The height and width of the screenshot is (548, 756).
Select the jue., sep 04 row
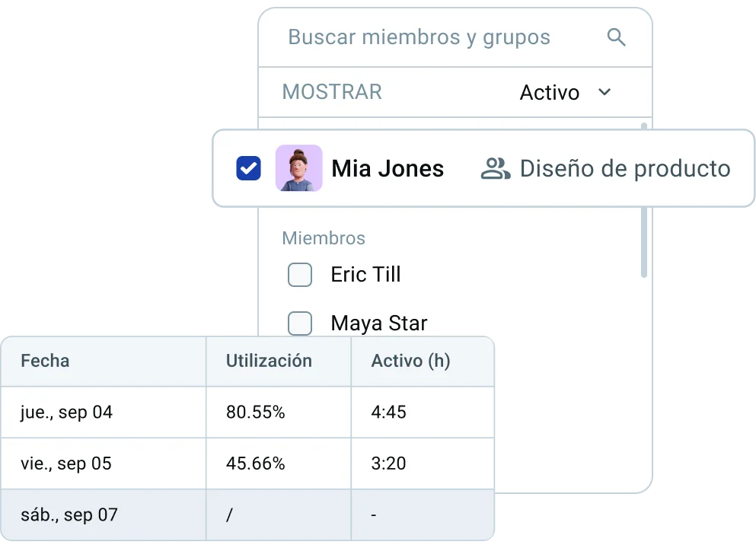[x=248, y=412]
